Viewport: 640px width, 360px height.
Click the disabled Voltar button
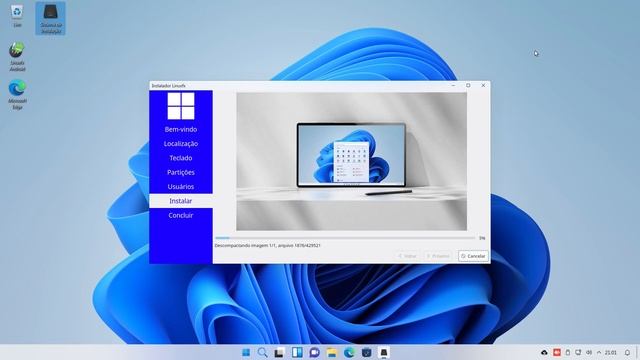407,256
